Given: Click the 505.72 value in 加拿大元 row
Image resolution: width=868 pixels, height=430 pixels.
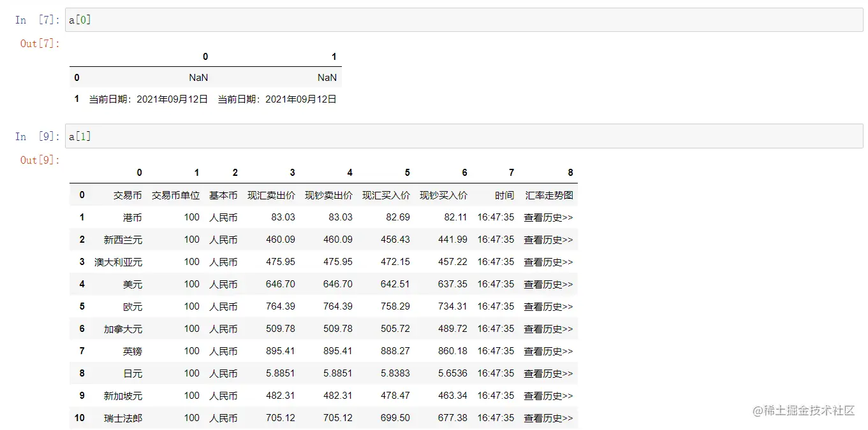Looking at the screenshot, I should point(395,329).
